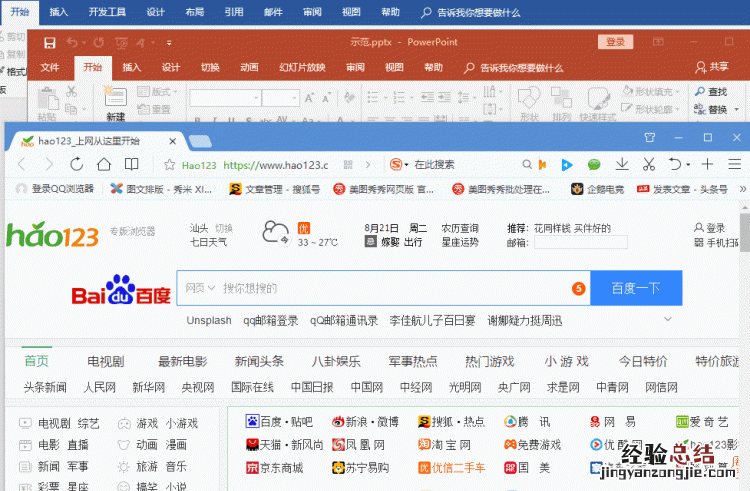Click the browser address bar URL
Image resolution: width=750 pixels, height=491 pixels.
[x=276, y=165]
